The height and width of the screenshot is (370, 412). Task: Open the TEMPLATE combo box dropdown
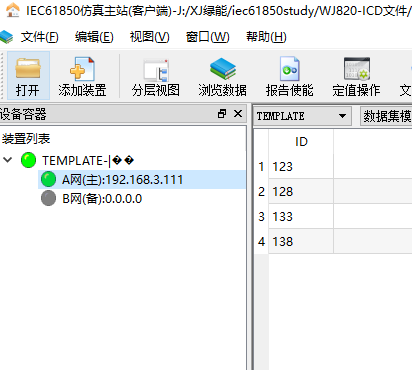[x=342, y=116]
